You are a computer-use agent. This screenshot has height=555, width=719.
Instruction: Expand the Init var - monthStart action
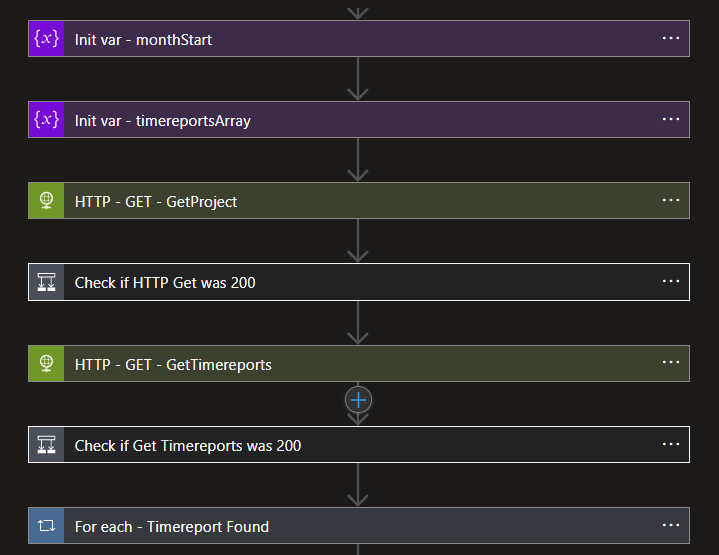click(x=143, y=39)
